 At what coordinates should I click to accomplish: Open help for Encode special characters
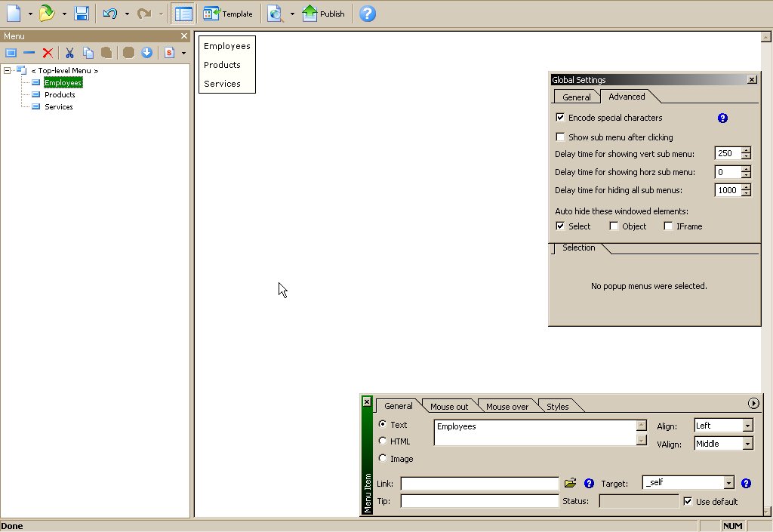pyautogui.click(x=722, y=118)
